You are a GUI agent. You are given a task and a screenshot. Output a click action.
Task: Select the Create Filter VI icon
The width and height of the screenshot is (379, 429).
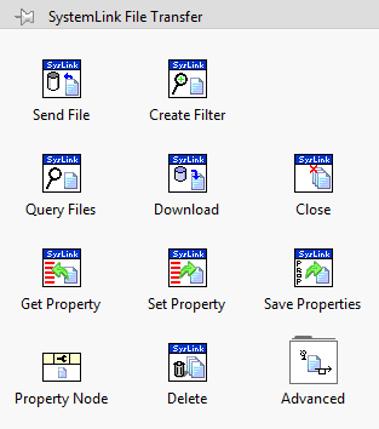[x=188, y=79]
